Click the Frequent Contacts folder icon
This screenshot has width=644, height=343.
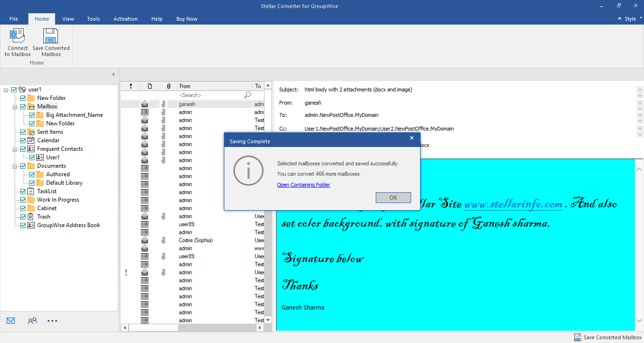coord(31,149)
